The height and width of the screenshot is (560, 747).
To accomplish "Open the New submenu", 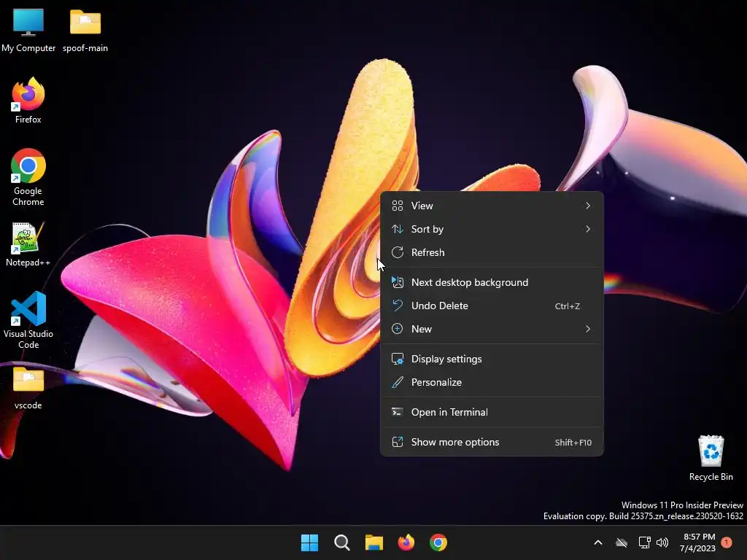I will point(492,329).
